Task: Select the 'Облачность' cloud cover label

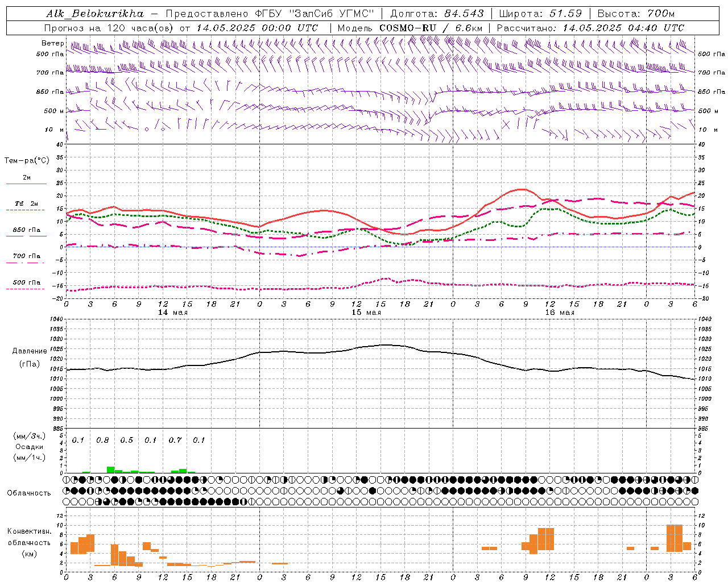Action: pyautogui.click(x=29, y=493)
